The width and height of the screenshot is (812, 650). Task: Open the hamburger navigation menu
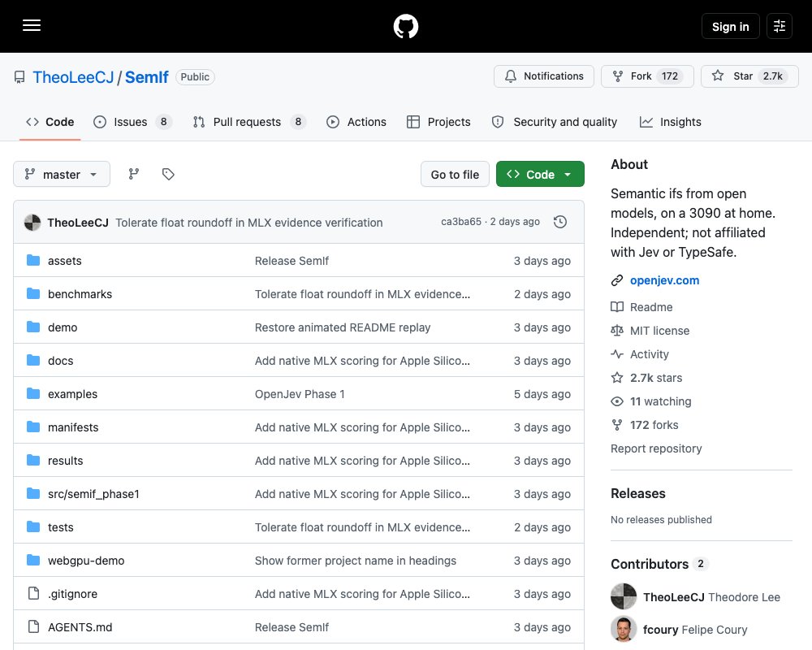pyautogui.click(x=32, y=25)
